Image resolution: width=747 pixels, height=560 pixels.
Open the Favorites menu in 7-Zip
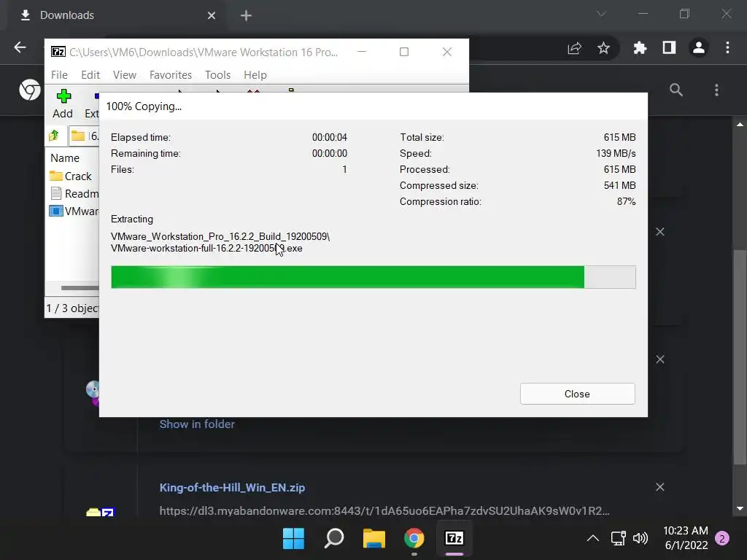point(170,75)
